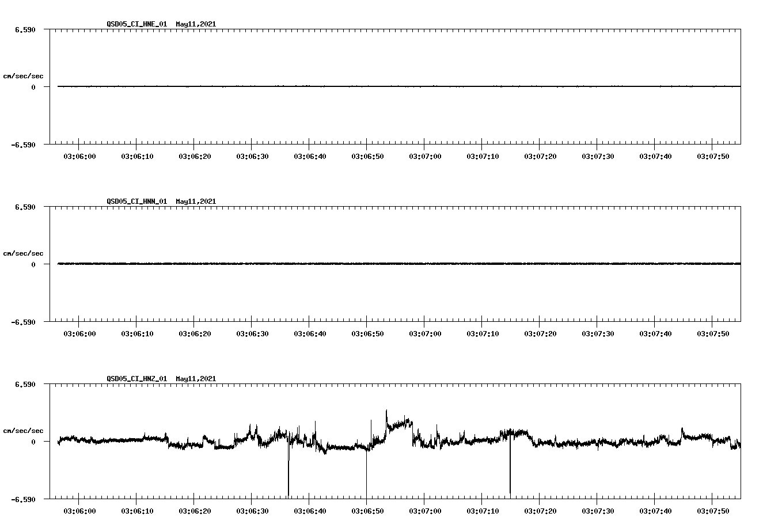Click the cm/sec/sec label beside HNE plot
The width and height of the screenshot is (782, 532).
[24, 75]
